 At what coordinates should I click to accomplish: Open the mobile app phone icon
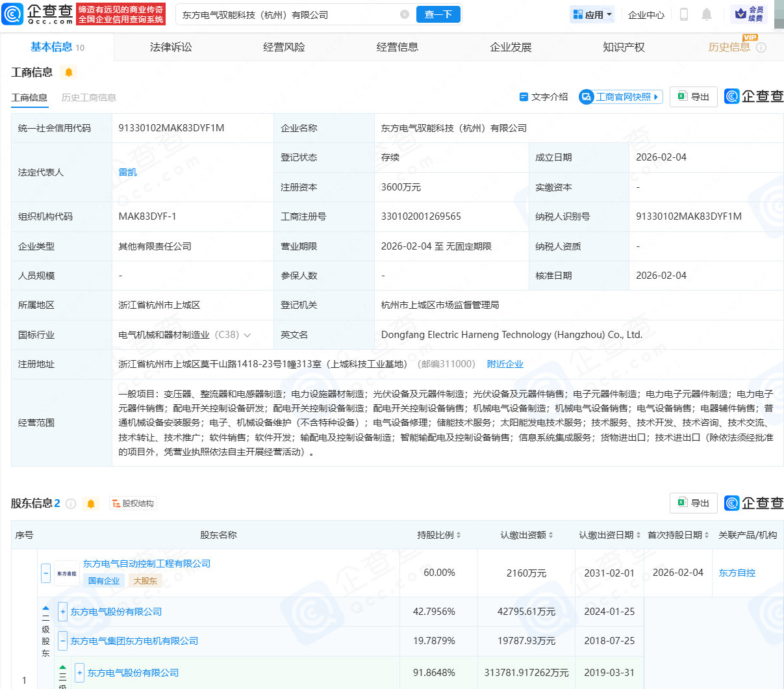pyautogui.click(x=683, y=14)
